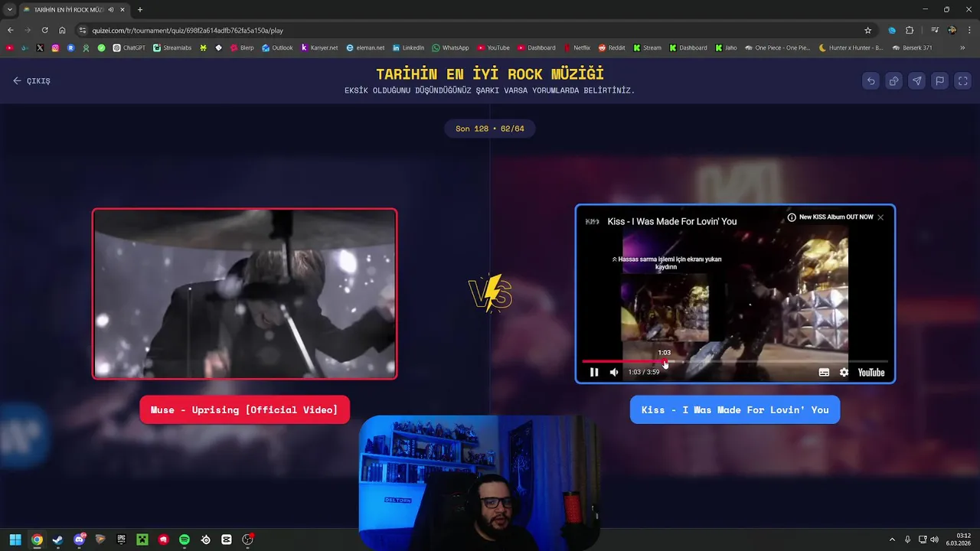Viewport: 980px width, 551px height.
Task: Open the eleman.net bookmark
Action: [x=365, y=47]
